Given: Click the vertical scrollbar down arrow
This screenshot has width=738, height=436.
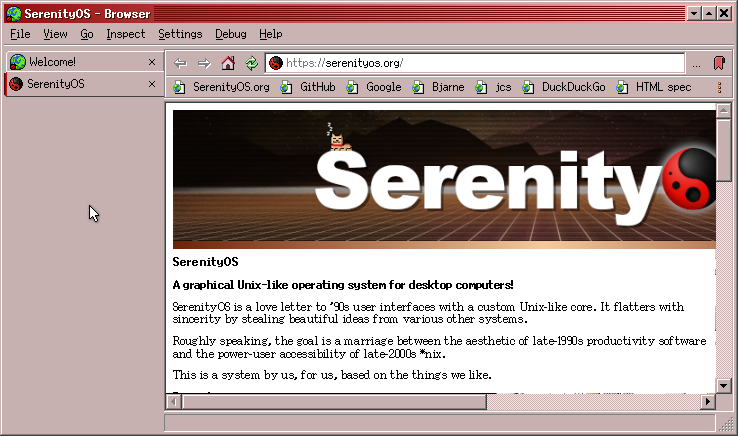Looking at the screenshot, I should pyautogui.click(x=723, y=386).
